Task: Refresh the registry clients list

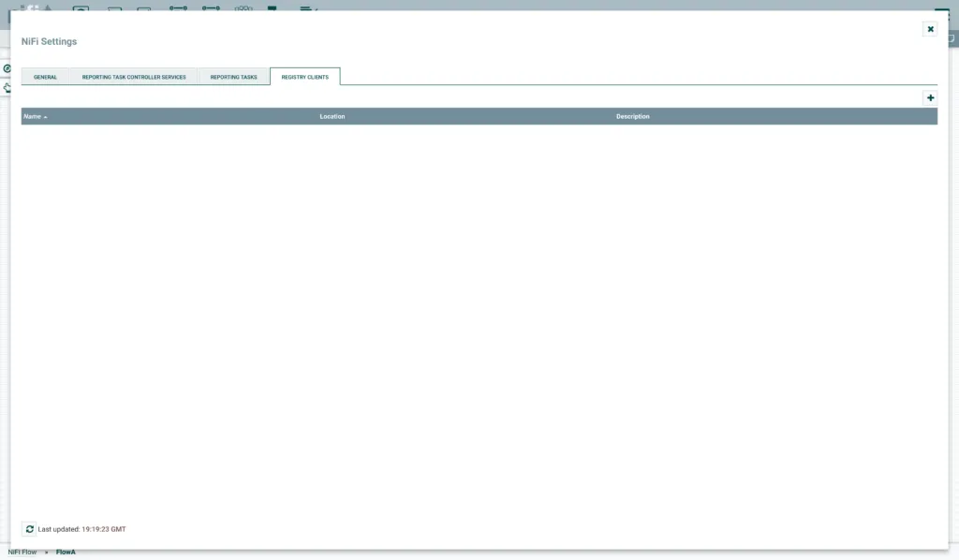Action: pos(29,529)
